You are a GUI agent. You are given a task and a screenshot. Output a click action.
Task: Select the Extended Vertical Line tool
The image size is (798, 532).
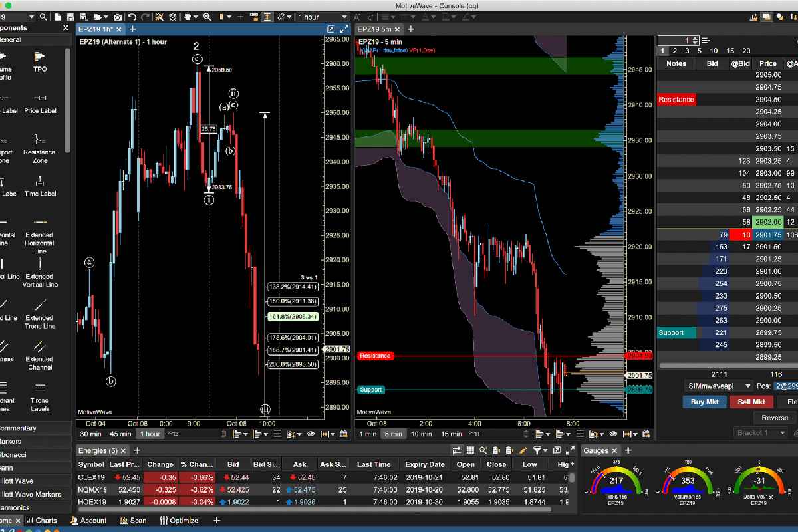[39, 271]
